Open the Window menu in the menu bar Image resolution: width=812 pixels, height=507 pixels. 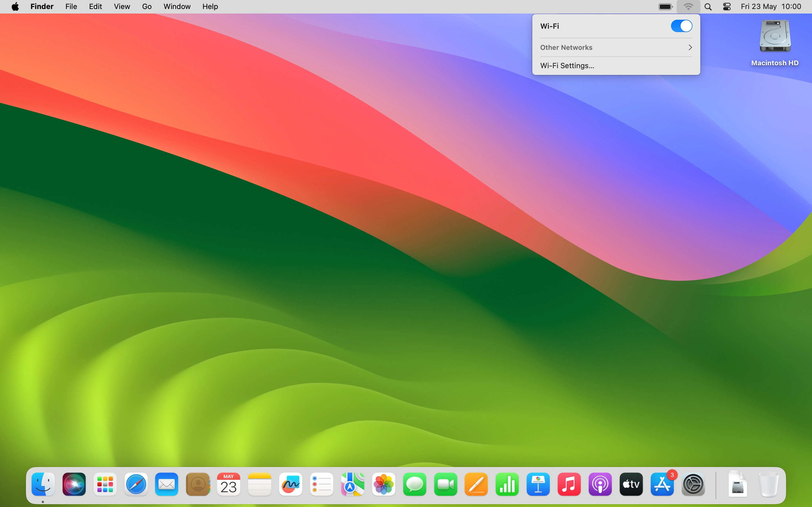pos(177,7)
